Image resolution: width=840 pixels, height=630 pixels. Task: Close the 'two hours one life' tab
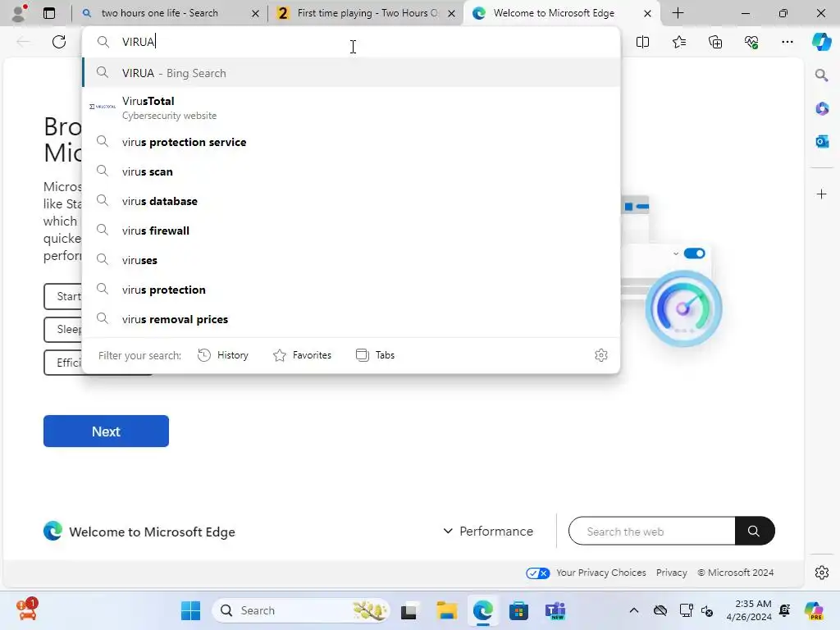pos(256,13)
